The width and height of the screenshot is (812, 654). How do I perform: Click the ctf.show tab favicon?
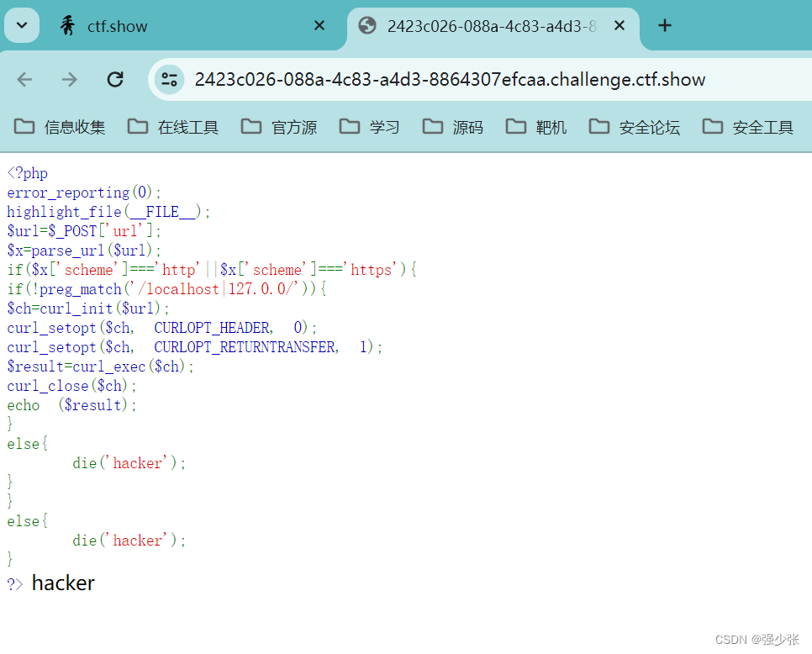(x=67, y=25)
